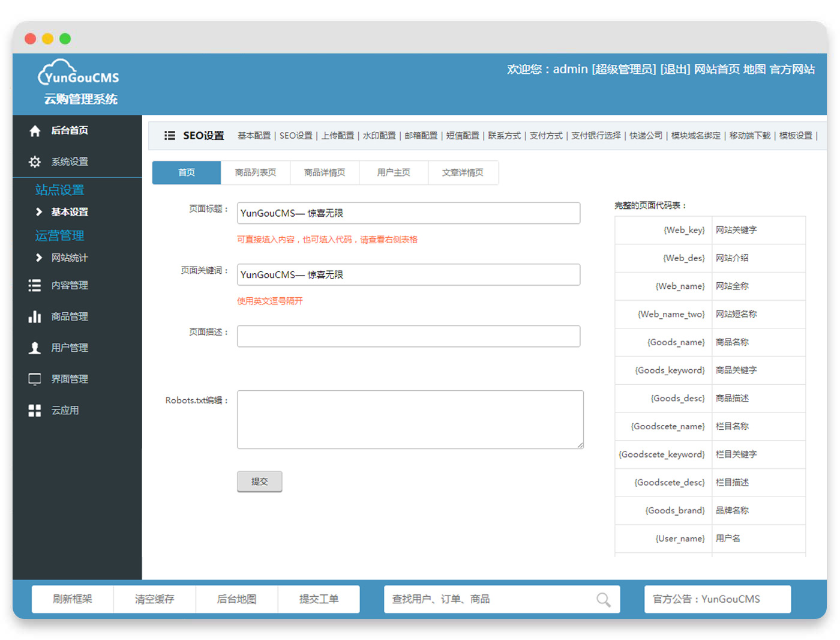The height and width of the screenshot is (640, 840).
Task: Open 水印配置 in top submenu
Action: (379, 136)
